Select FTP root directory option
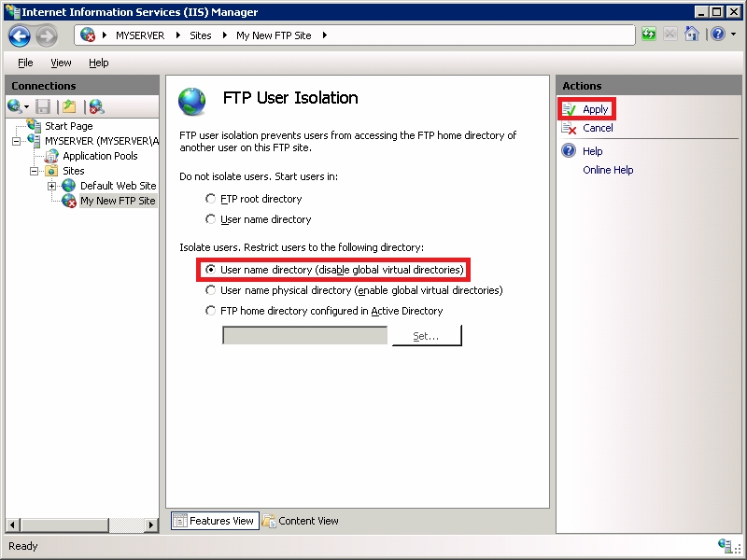 point(210,199)
